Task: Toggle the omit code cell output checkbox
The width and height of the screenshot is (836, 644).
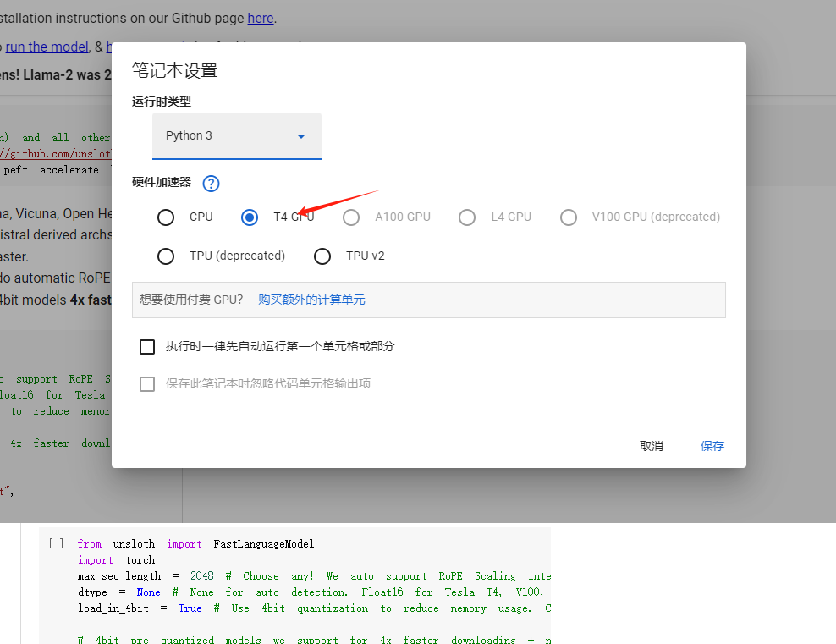Action: (147, 384)
